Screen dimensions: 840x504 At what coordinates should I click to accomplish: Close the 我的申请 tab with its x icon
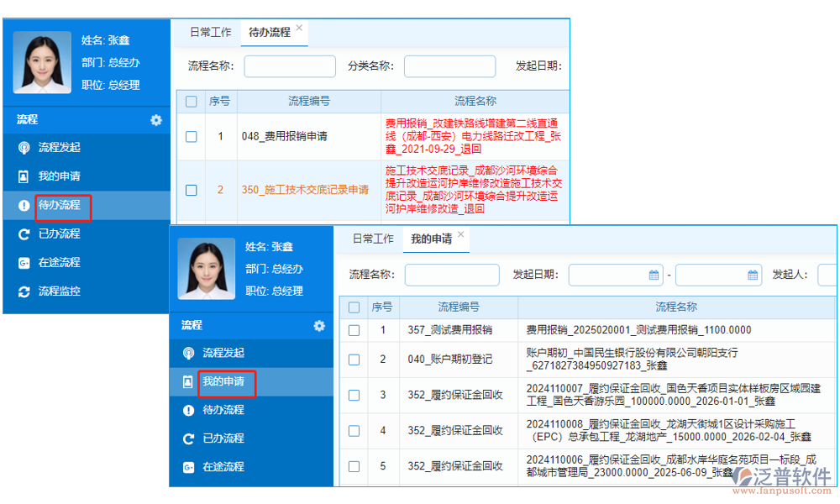coord(460,234)
